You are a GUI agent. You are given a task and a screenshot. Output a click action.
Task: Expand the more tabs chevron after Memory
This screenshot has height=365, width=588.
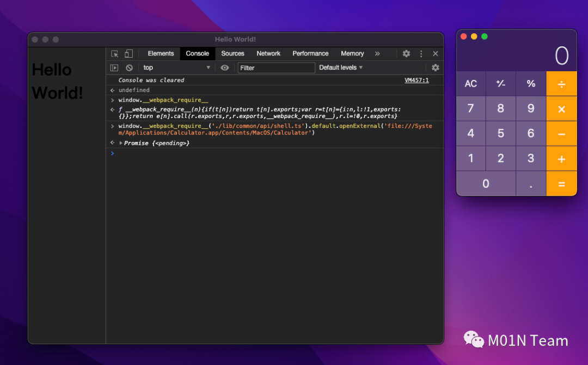tap(377, 54)
